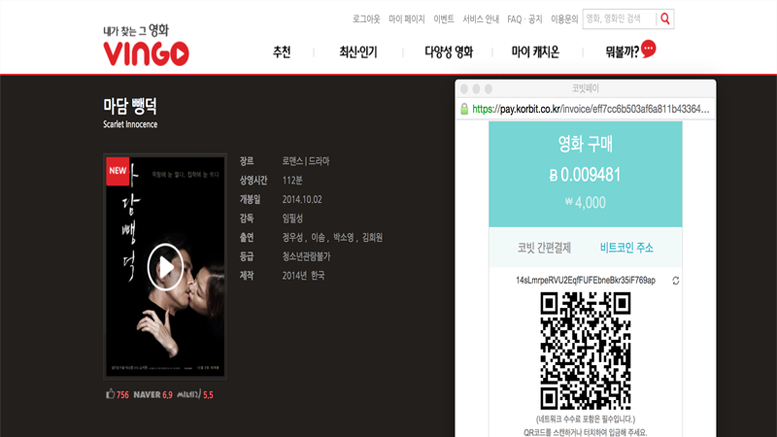Select the 추천 menu item
777x437 pixels.
click(281, 52)
